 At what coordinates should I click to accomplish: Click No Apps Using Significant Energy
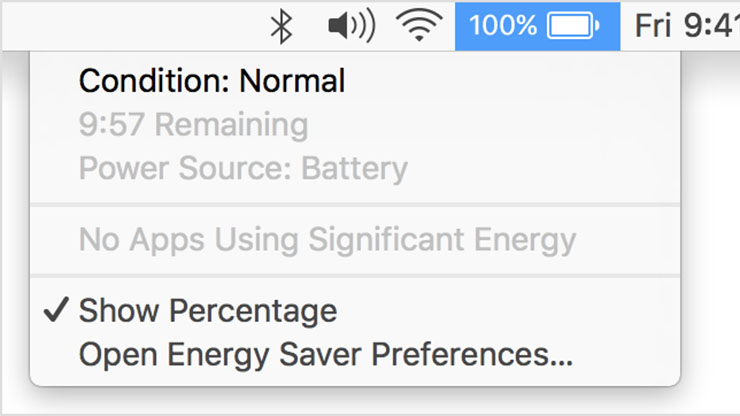coord(327,240)
